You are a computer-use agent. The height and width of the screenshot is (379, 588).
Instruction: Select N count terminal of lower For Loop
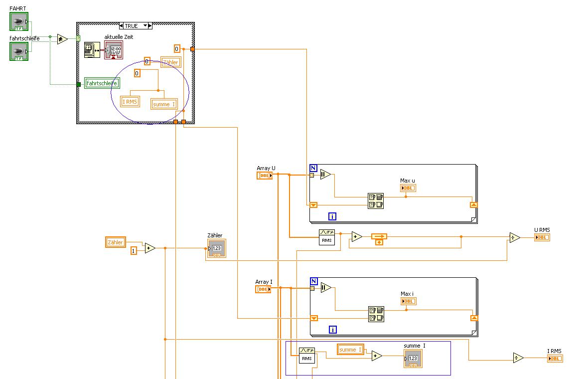pyautogui.click(x=314, y=281)
